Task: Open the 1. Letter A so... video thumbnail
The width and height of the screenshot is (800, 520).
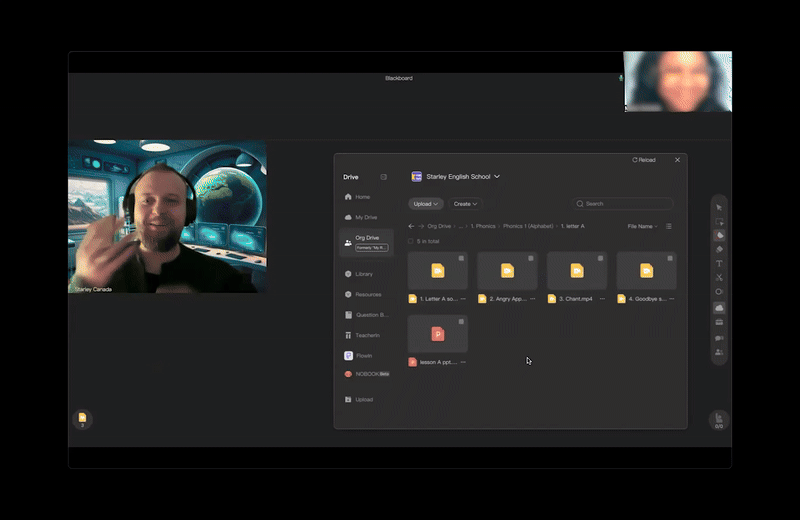Action: click(438, 271)
